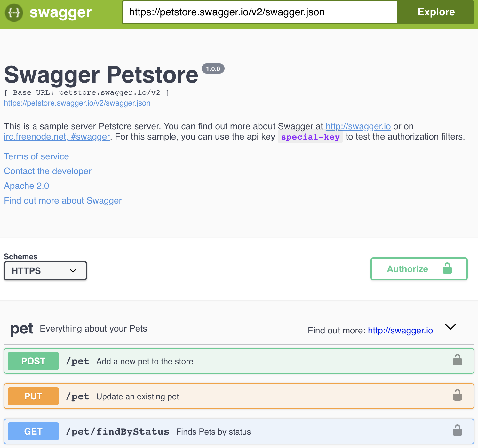Click the Swagger logo icon

click(x=14, y=12)
